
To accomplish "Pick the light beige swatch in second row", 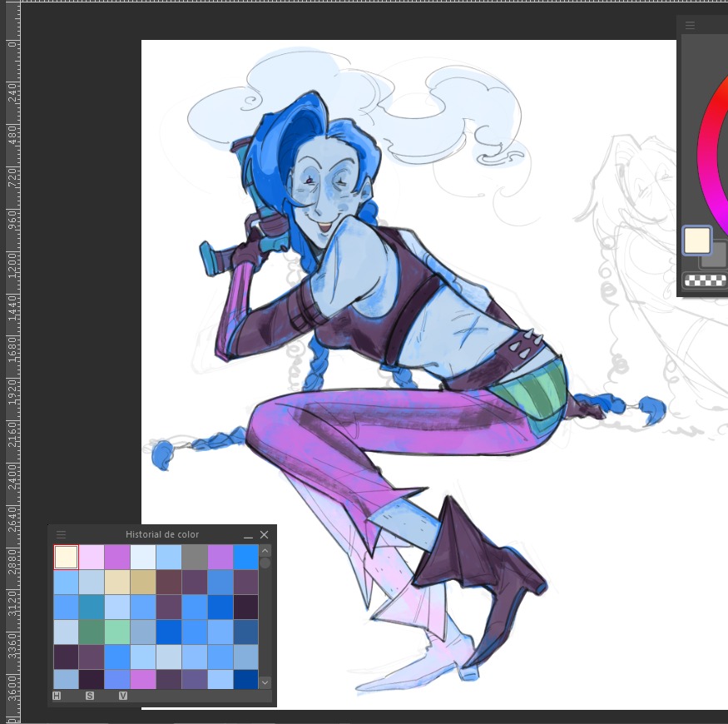I will click(x=117, y=583).
